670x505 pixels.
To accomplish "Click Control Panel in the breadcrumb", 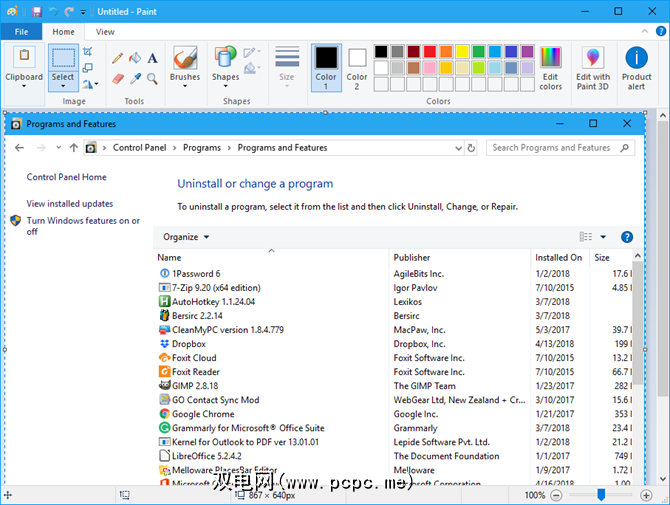I will click(139, 148).
